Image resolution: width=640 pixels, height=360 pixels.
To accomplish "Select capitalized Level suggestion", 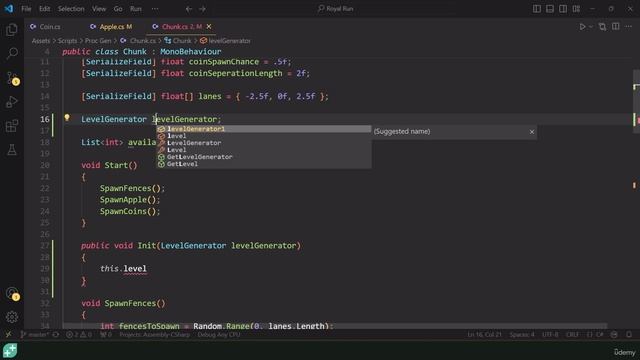I will pyautogui.click(x=264, y=150).
